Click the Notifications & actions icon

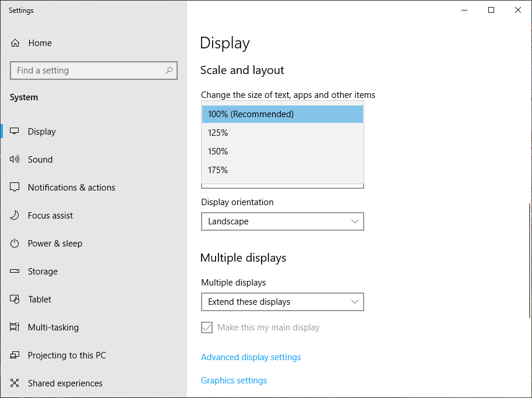click(x=15, y=188)
